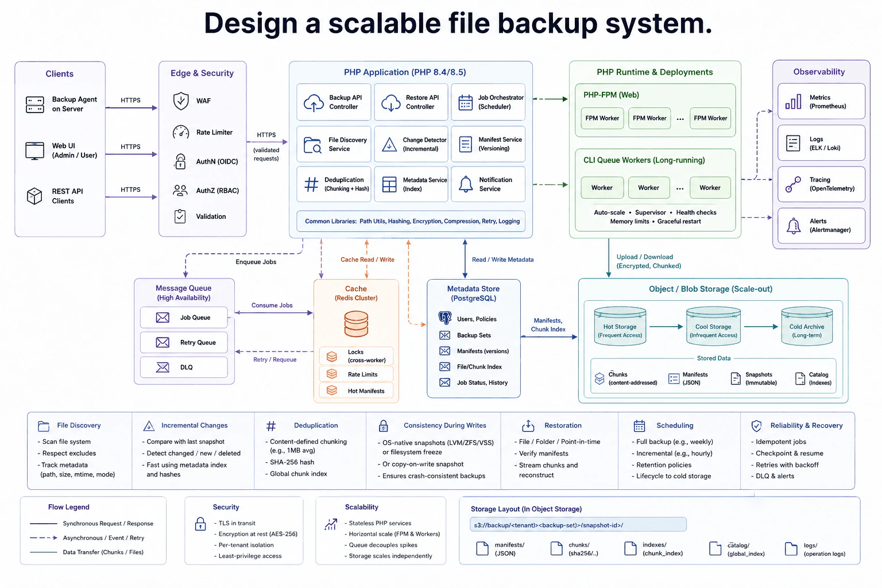Click the Metadata Service table icon
Screen dimensions: 882x588
(389, 184)
